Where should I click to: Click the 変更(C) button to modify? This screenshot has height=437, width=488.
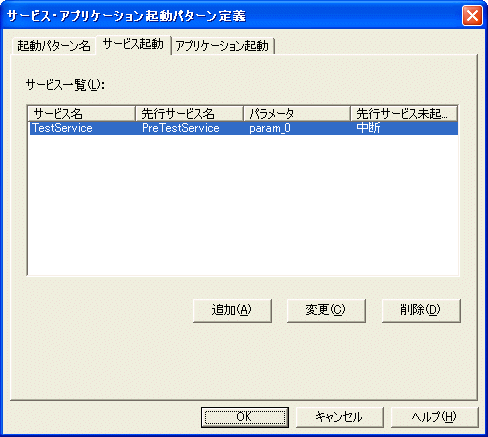(326, 311)
